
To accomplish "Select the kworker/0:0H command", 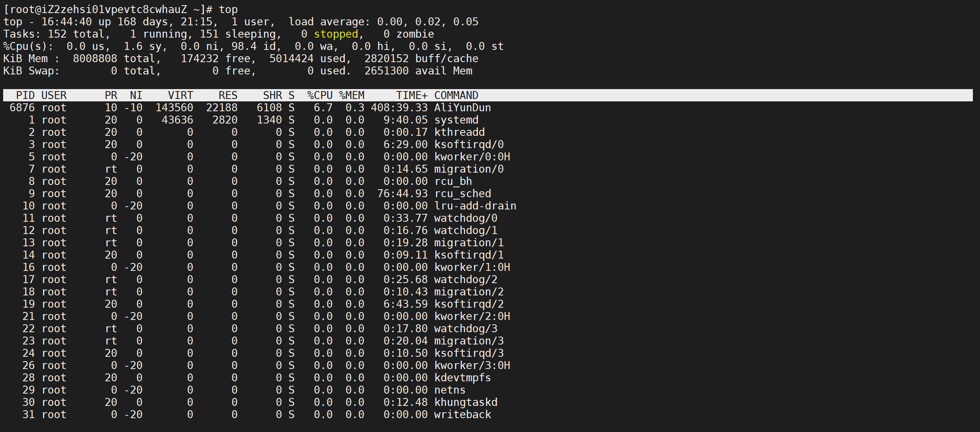I will click(x=472, y=157).
